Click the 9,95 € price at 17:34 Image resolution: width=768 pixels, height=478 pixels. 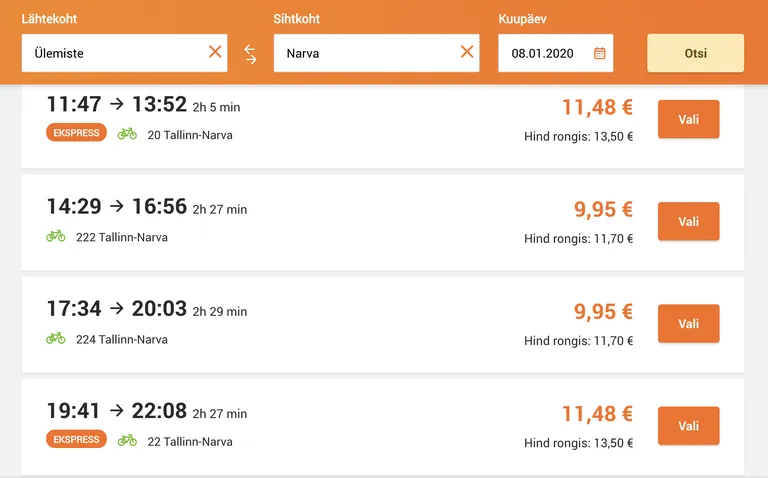(603, 311)
